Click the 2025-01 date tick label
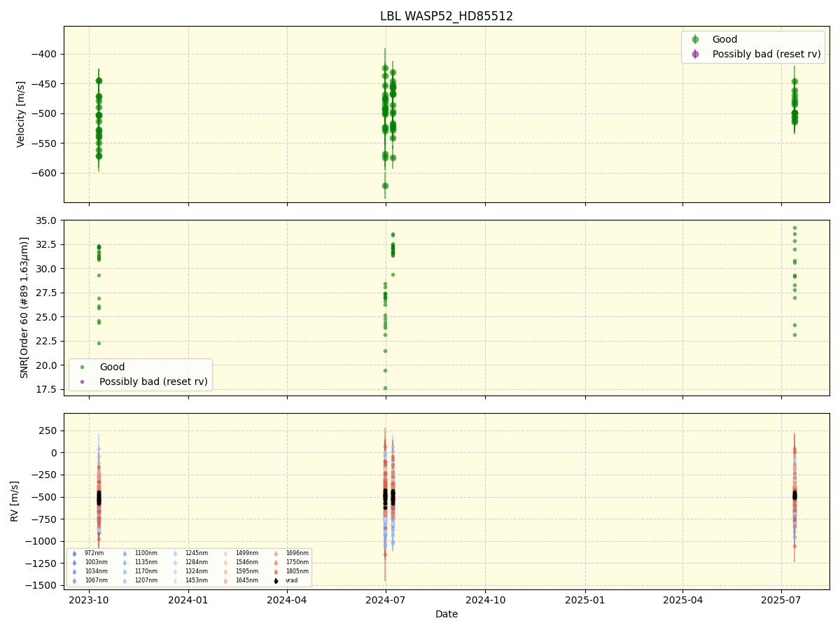The height and width of the screenshot is (630, 840). pos(585,599)
